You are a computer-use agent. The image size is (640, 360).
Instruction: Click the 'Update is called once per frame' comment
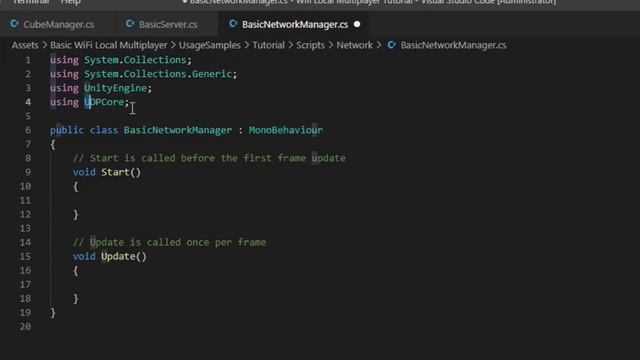[169, 242]
